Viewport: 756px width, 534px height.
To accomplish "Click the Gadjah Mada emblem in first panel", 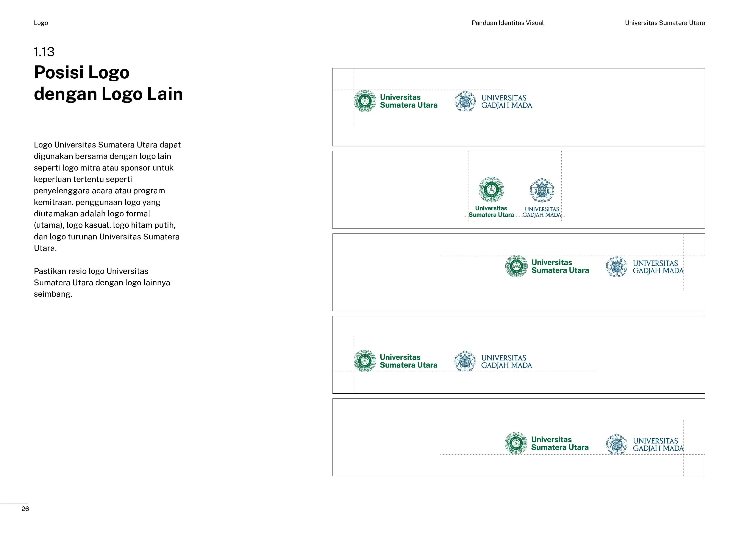I will pyautogui.click(x=465, y=101).
